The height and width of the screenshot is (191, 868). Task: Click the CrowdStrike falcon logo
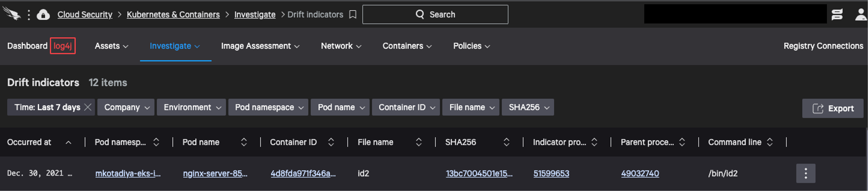[12, 14]
